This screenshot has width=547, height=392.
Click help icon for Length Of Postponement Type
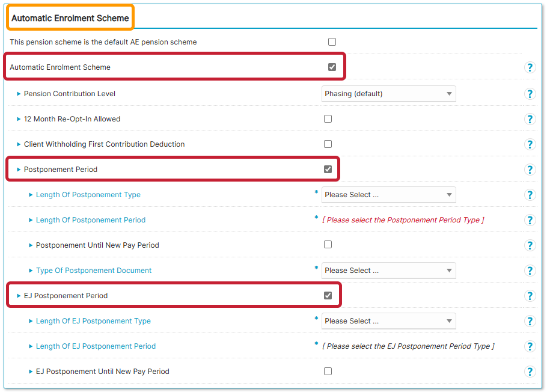[x=530, y=195]
